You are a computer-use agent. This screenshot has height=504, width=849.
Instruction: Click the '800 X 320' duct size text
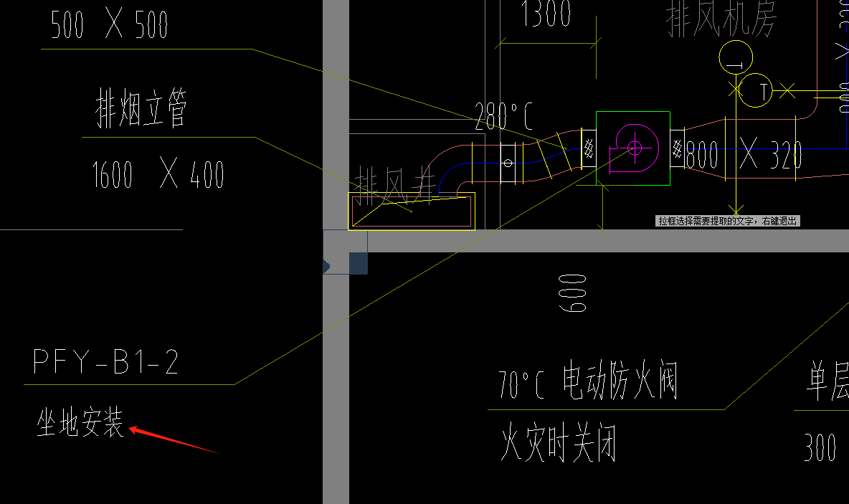[x=744, y=153]
